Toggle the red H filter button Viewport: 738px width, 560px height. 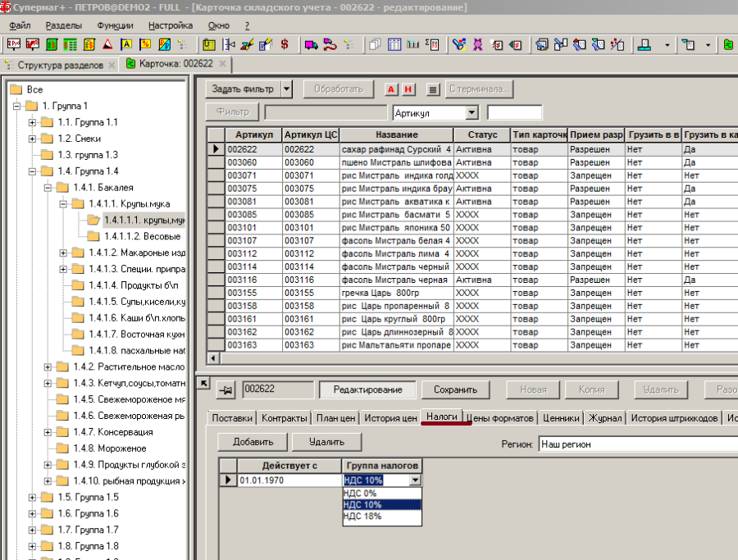(408, 89)
